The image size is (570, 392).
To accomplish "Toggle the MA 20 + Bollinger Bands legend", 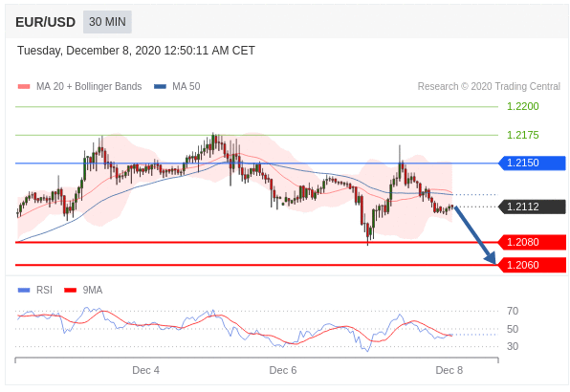I will (80, 86).
